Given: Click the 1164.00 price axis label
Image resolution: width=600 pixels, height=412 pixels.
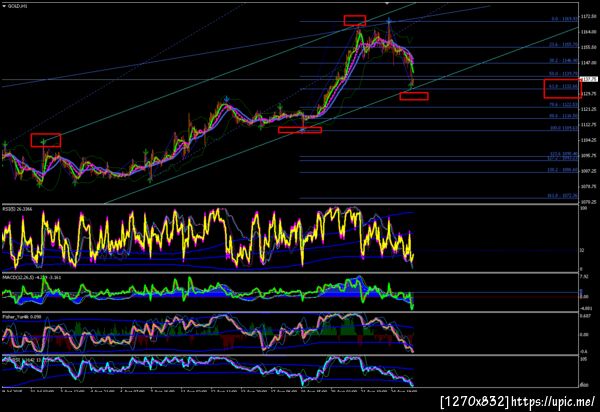Looking at the screenshot, I should click(589, 32).
